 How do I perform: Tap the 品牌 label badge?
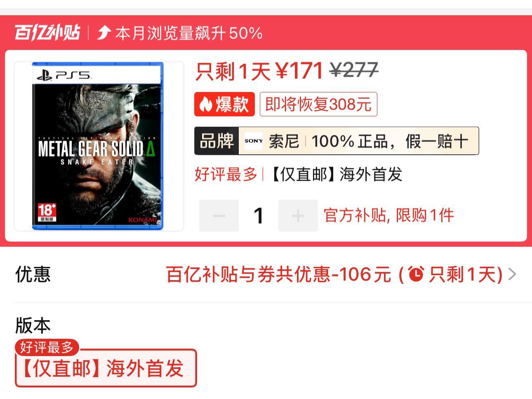click(217, 141)
